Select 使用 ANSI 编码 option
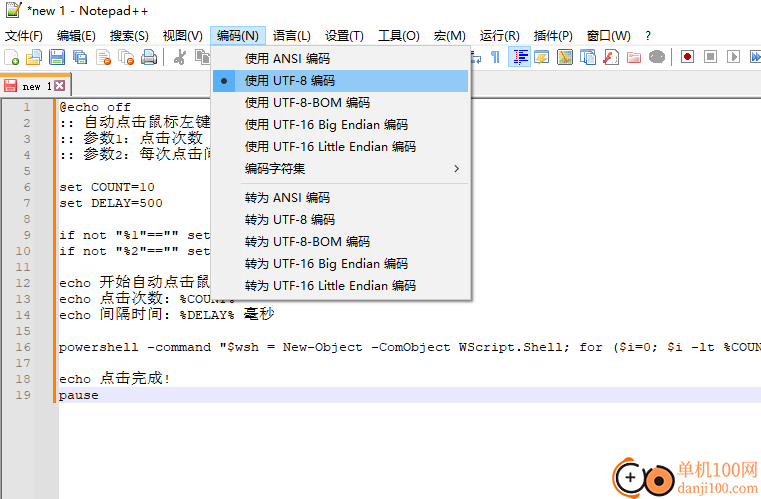The image size is (761, 499). [341, 59]
